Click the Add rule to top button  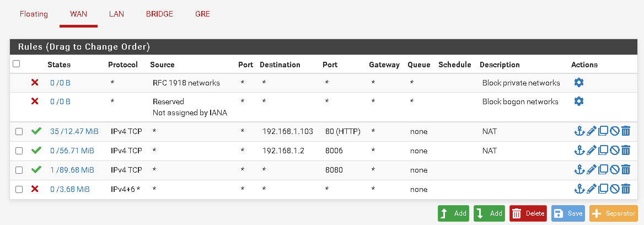point(453,213)
